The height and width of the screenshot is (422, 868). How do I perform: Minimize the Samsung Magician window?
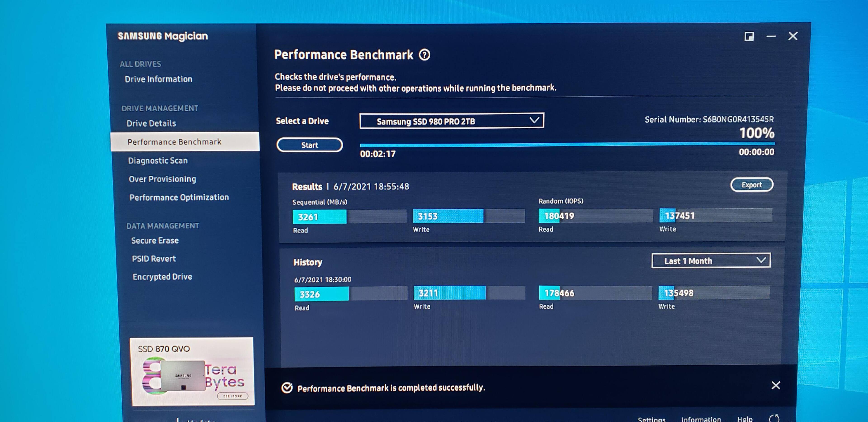pos(771,36)
